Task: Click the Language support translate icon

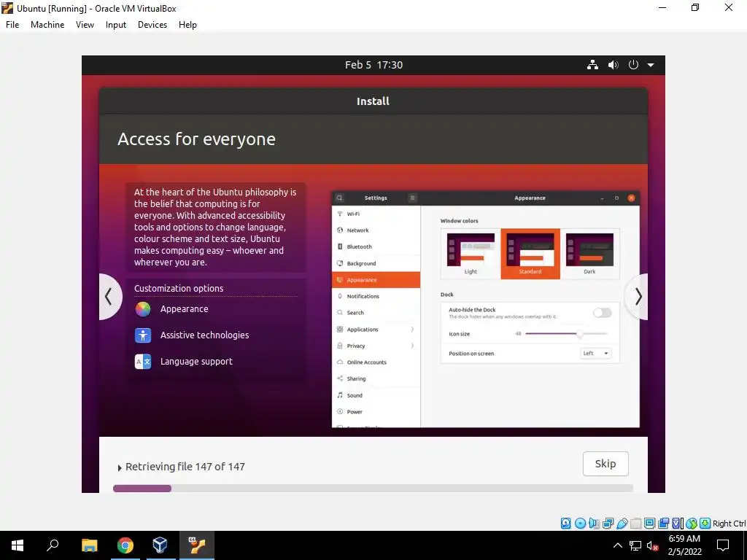Action: pyautogui.click(x=143, y=362)
